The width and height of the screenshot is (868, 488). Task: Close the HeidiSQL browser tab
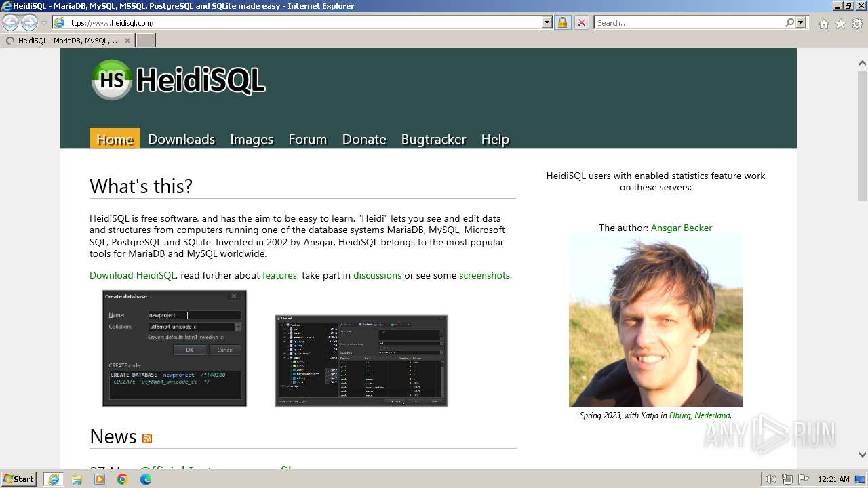127,41
